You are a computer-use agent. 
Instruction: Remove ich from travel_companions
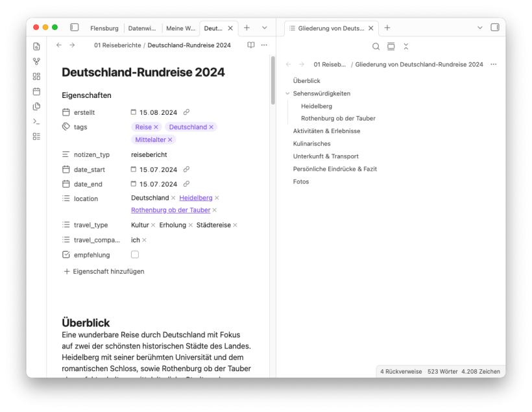click(x=144, y=240)
